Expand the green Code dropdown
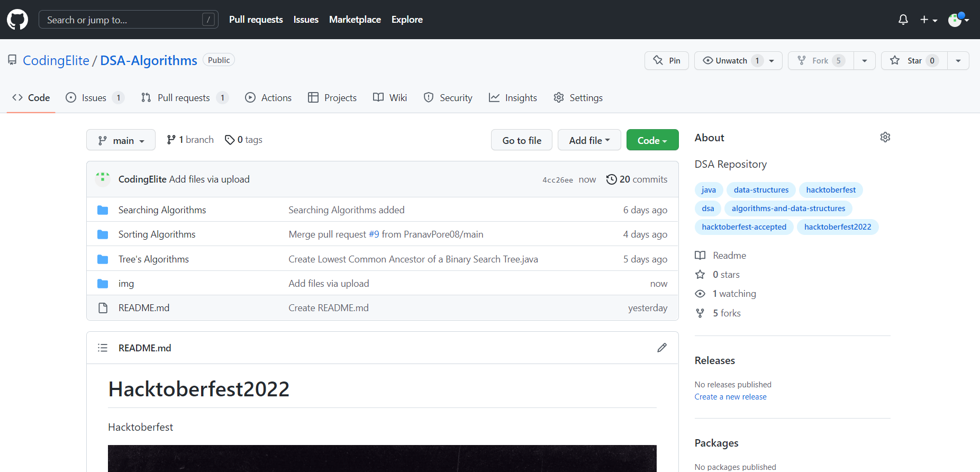The width and height of the screenshot is (980, 472). point(652,140)
